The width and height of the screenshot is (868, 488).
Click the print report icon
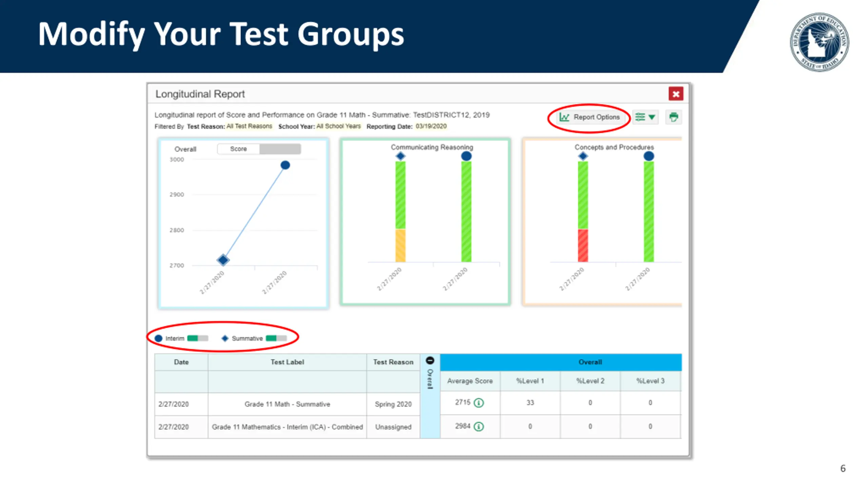673,117
